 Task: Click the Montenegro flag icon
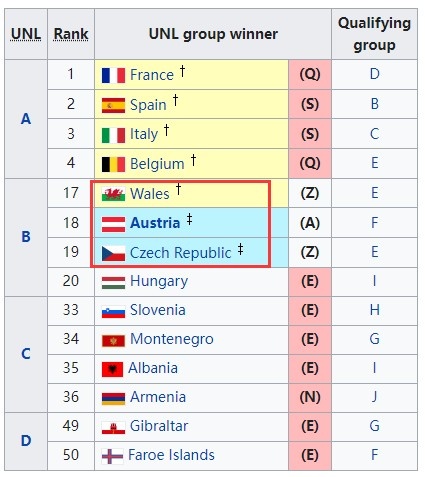point(113,341)
